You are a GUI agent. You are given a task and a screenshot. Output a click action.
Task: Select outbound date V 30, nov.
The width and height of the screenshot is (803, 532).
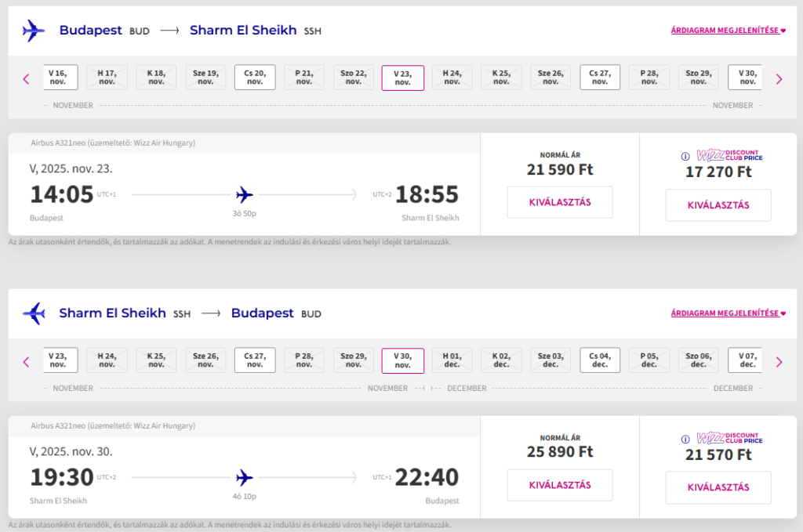pos(745,78)
